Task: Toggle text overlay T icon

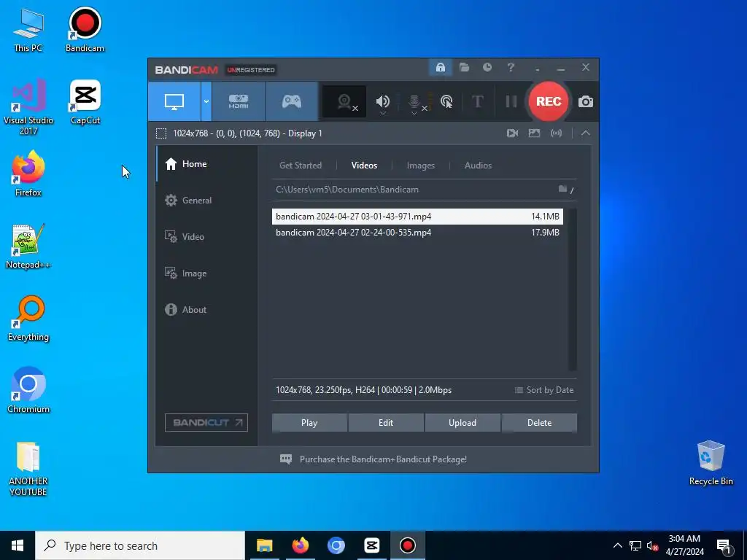Action: point(477,101)
